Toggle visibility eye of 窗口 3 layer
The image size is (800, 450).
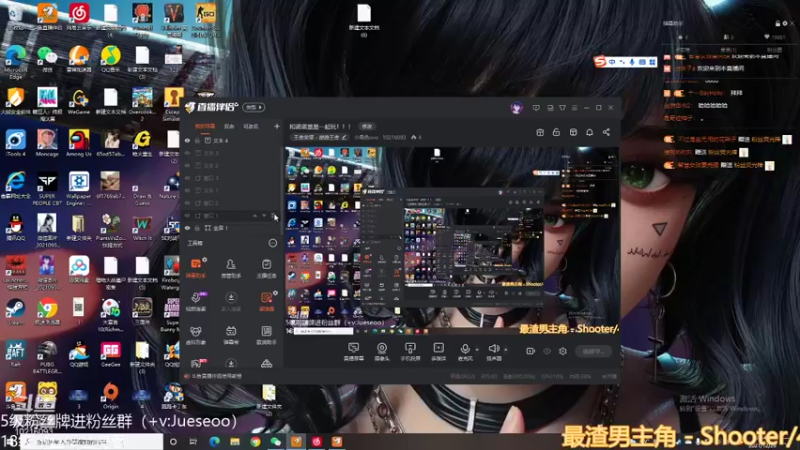187,178
